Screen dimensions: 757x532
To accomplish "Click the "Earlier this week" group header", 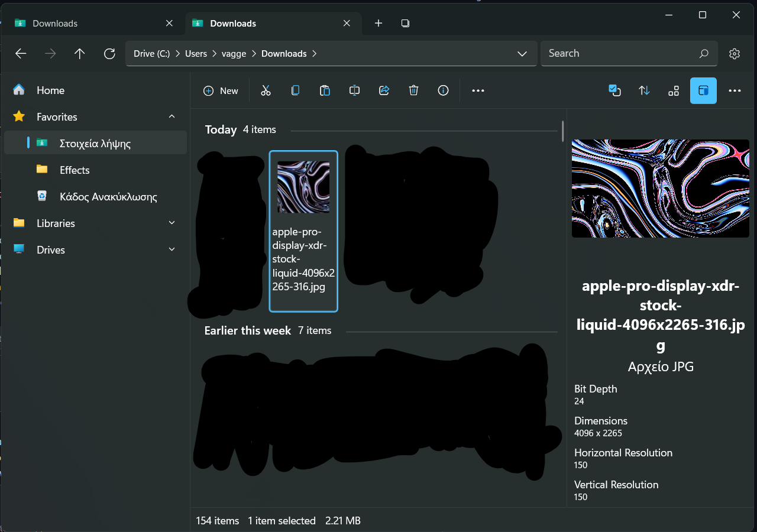I will click(x=248, y=330).
